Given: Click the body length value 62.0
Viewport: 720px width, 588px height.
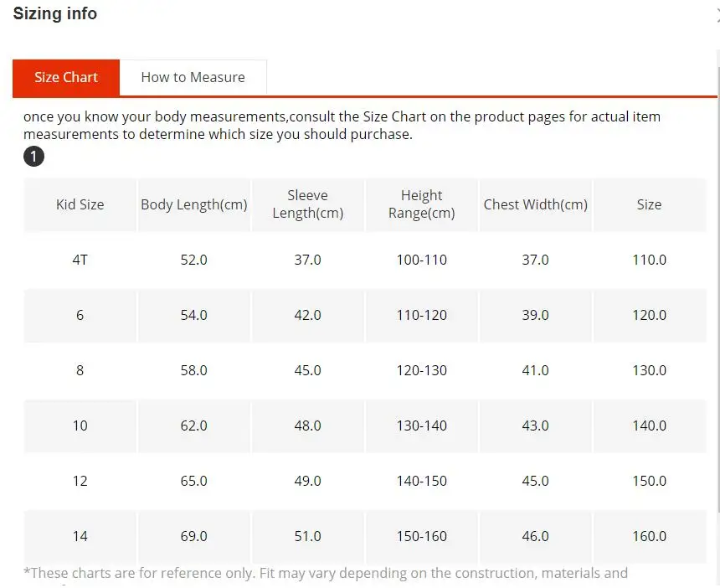Looking at the screenshot, I should 193,426.
